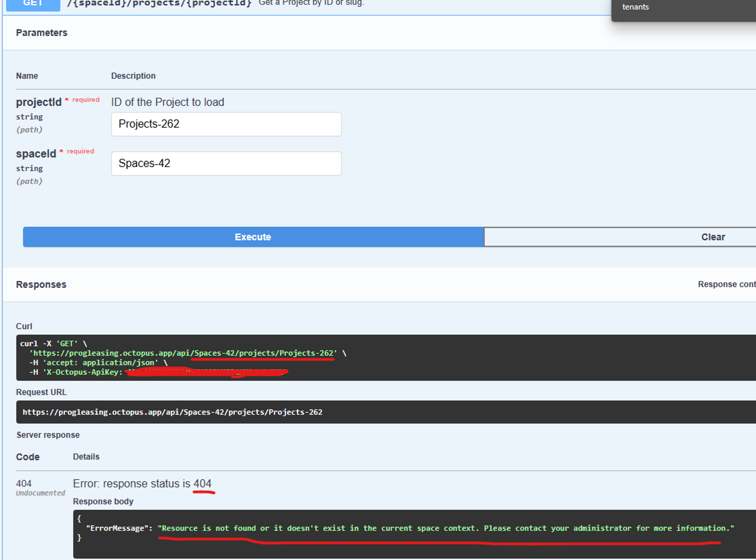Click the Name column header

click(27, 75)
